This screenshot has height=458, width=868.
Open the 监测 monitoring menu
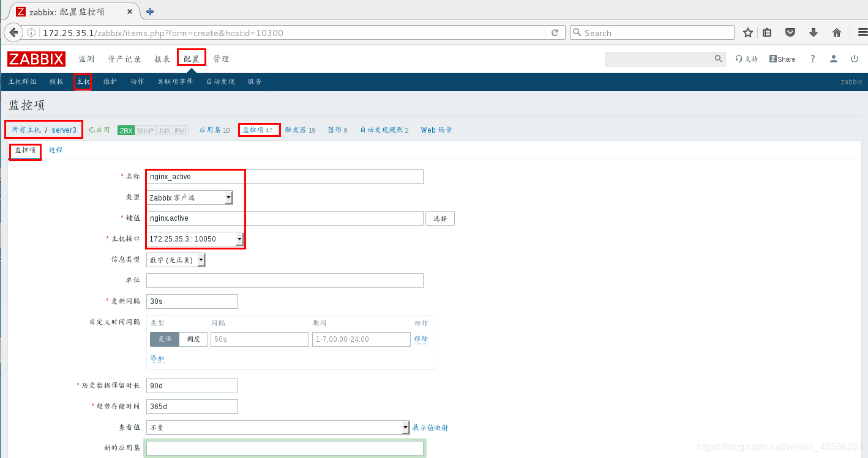[x=86, y=59]
